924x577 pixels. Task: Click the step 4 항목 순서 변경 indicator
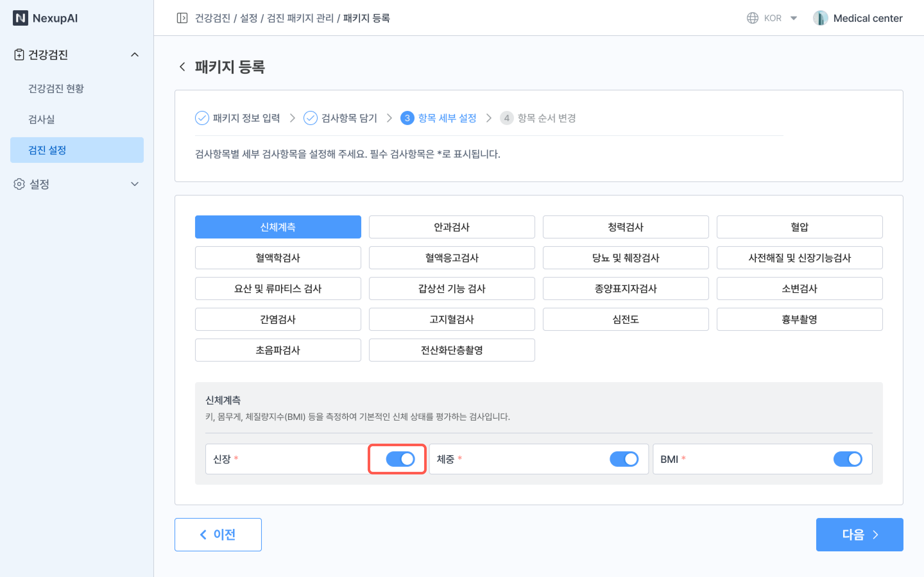(x=506, y=118)
